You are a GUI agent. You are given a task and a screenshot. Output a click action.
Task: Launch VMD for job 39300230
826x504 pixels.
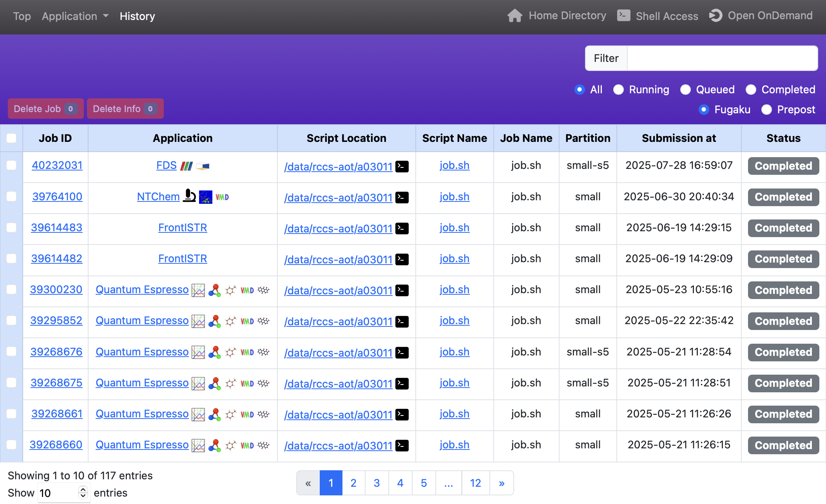247,290
